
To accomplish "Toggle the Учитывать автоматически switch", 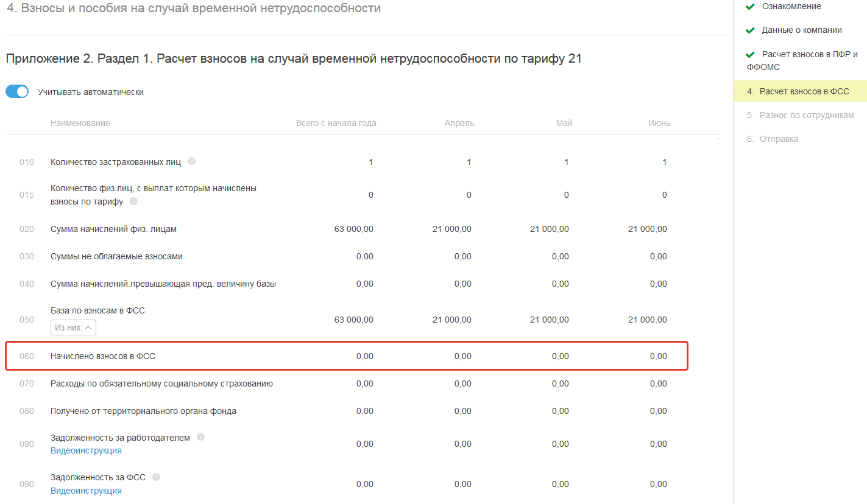I will pyautogui.click(x=17, y=92).
